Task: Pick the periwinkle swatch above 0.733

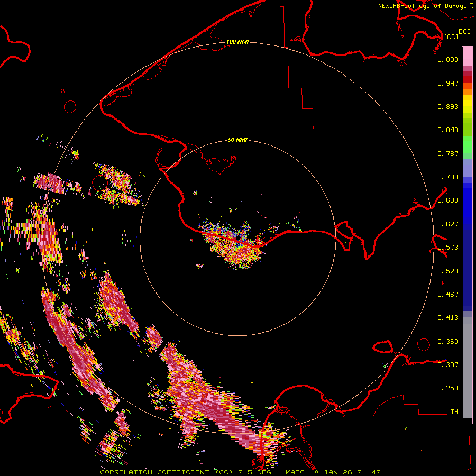Action: click(467, 168)
